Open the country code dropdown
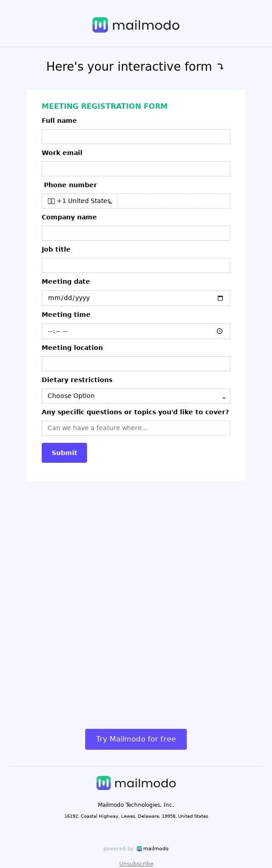This screenshot has width=272, height=868. (80, 201)
